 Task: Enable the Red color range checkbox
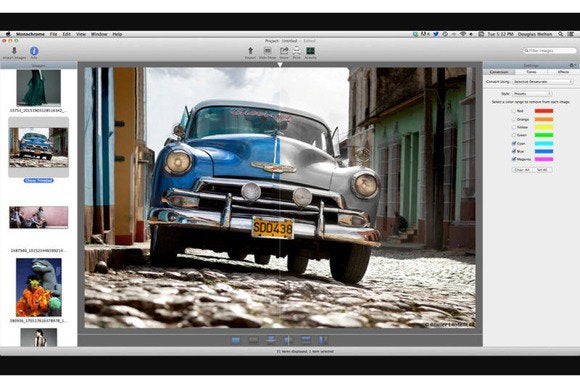(x=513, y=111)
